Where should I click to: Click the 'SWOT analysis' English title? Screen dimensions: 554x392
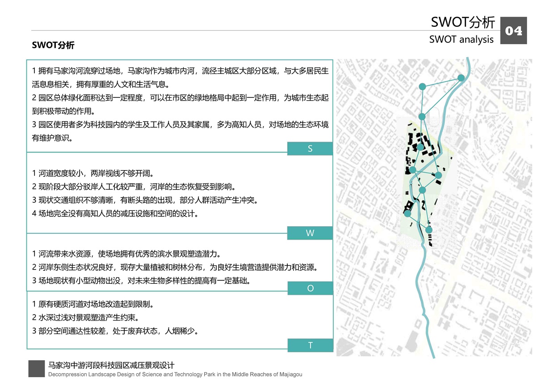(x=462, y=39)
